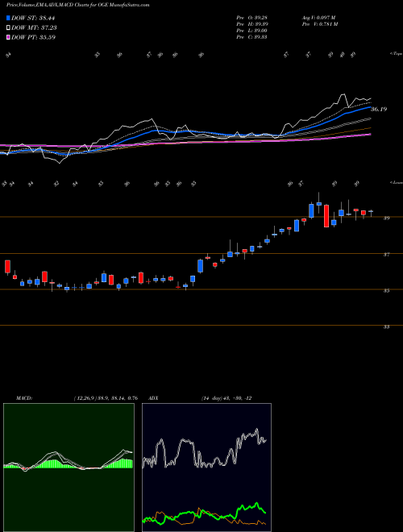
Task: Click the magenta DOW PT legend swatch
Action: point(9,37)
